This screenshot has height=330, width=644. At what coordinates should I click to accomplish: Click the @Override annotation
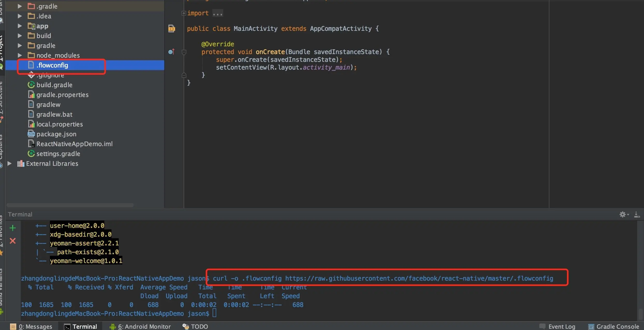coord(218,44)
